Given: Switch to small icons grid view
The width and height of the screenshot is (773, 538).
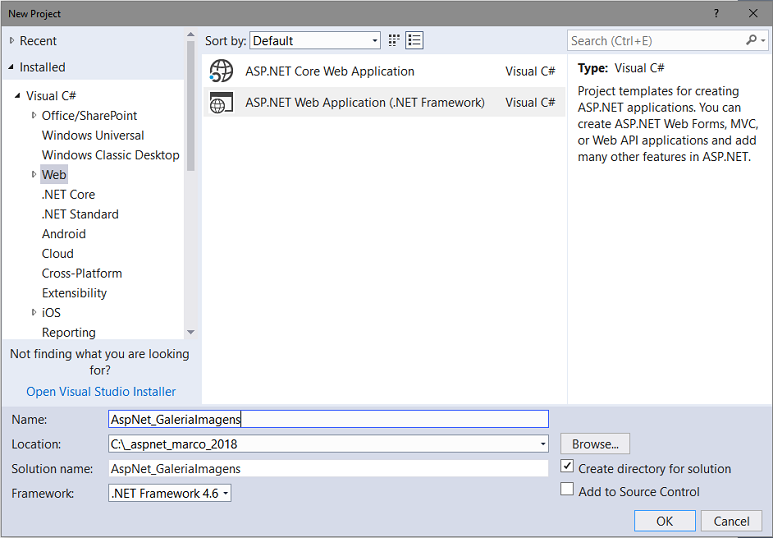Looking at the screenshot, I should click(x=394, y=41).
